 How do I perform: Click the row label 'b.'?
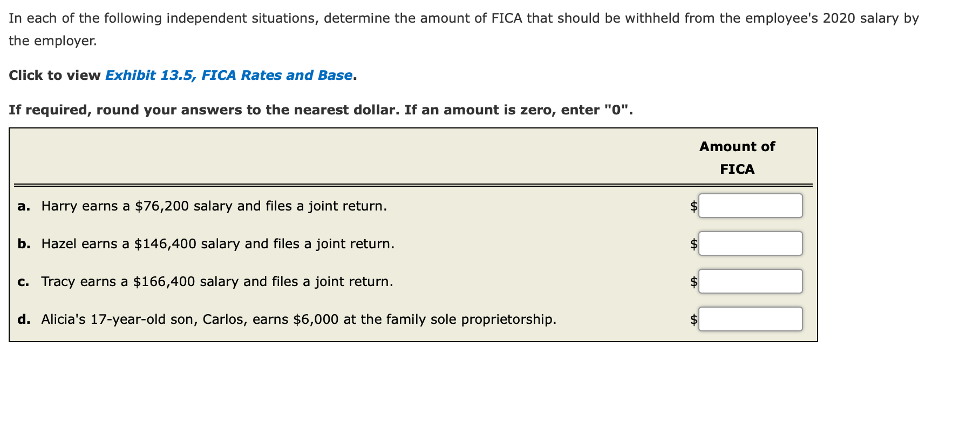click(24, 244)
